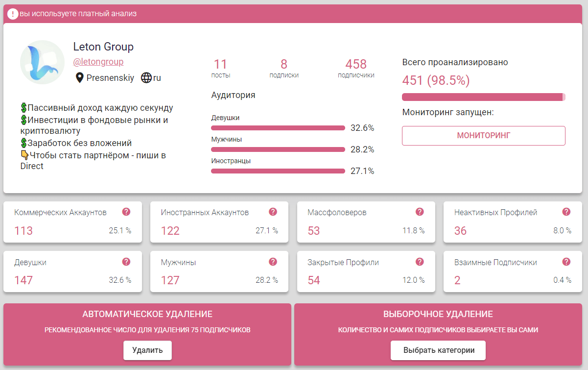The width and height of the screenshot is (588, 370).
Task: Click the exclamation warning icon in banner
Action: (13, 14)
